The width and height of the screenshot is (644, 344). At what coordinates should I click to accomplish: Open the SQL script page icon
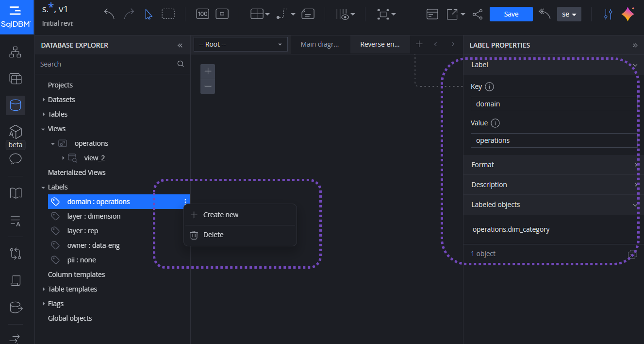pyautogui.click(x=16, y=280)
